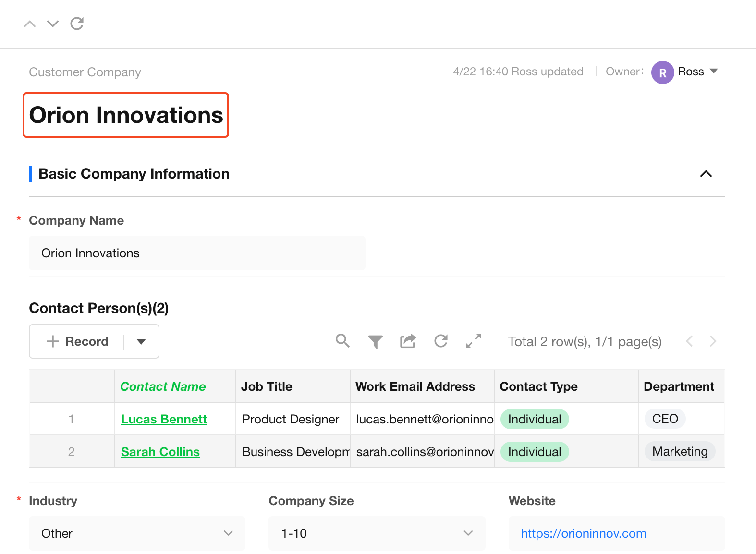Open Sarah Collins contact link
Image resolution: width=756 pixels, height=554 pixels.
[160, 452]
